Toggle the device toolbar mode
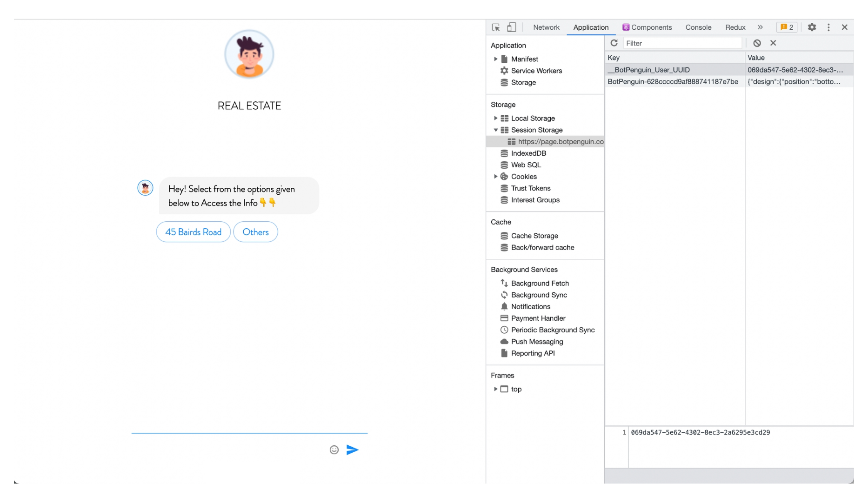Screen dimensions: 868x502 tap(512, 27)
